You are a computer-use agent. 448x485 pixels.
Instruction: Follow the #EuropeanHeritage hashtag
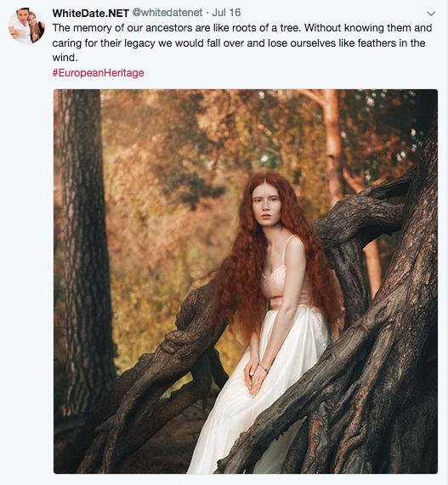tap(98, 73)
